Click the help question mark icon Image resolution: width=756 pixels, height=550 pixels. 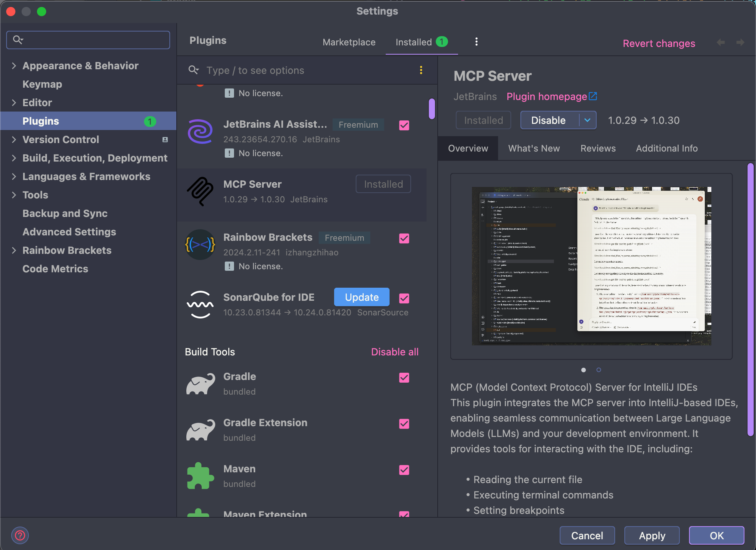(20, 535)
